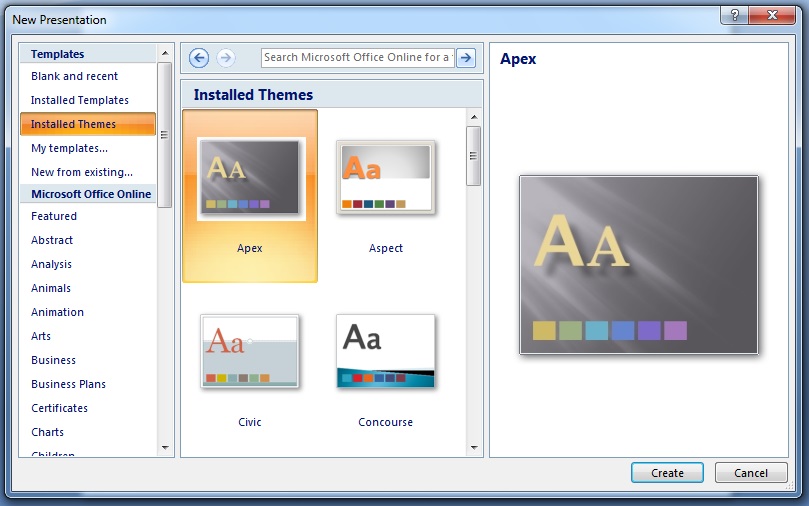Open the Business Plans online category

coord(68,384)
